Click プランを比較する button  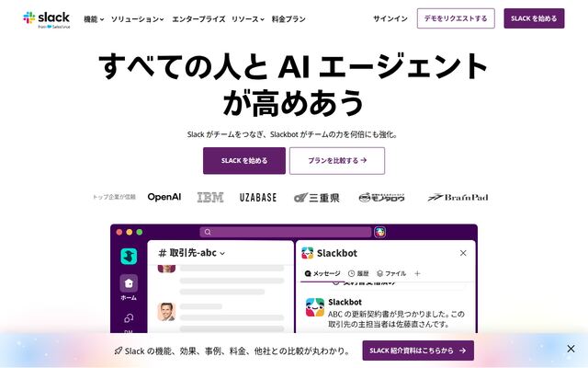point(337,161)
